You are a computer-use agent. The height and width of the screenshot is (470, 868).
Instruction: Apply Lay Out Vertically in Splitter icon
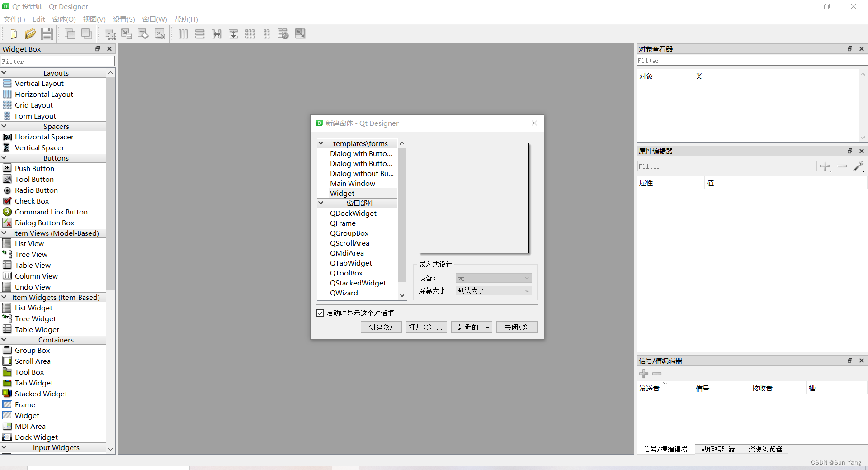coord(233,34)
